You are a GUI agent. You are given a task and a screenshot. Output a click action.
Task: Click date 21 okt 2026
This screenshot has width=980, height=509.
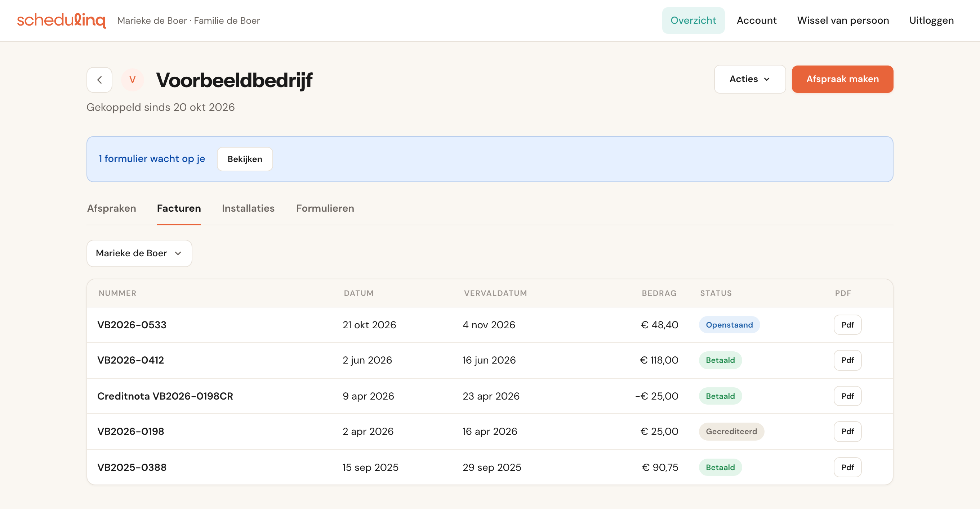pyautogui.click(x=369, y=325)
